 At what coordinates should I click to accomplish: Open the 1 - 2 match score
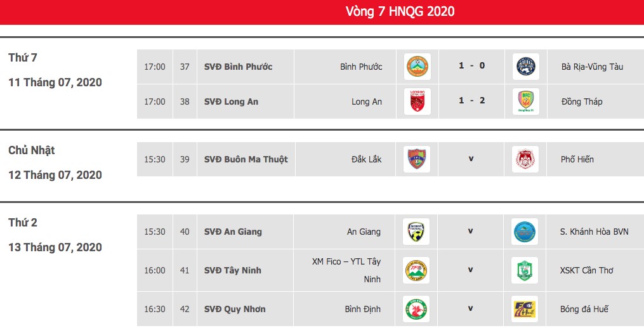pyautogui.click(x=471, y=101)
